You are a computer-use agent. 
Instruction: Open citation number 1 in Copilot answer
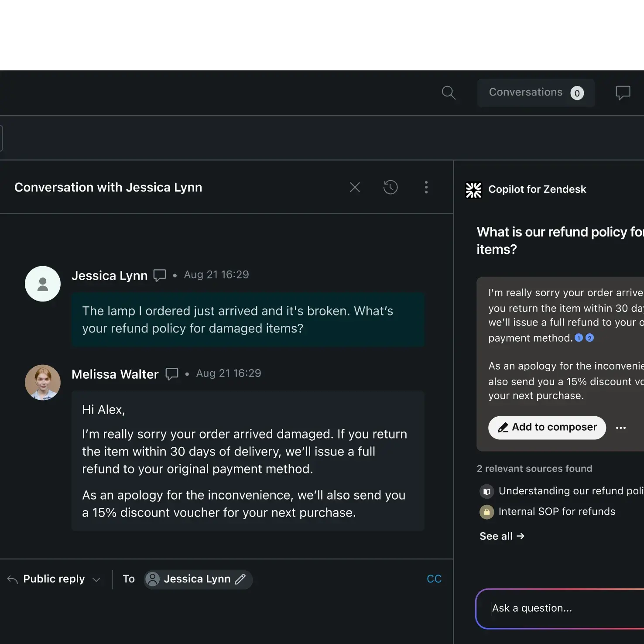coord(579,338)
